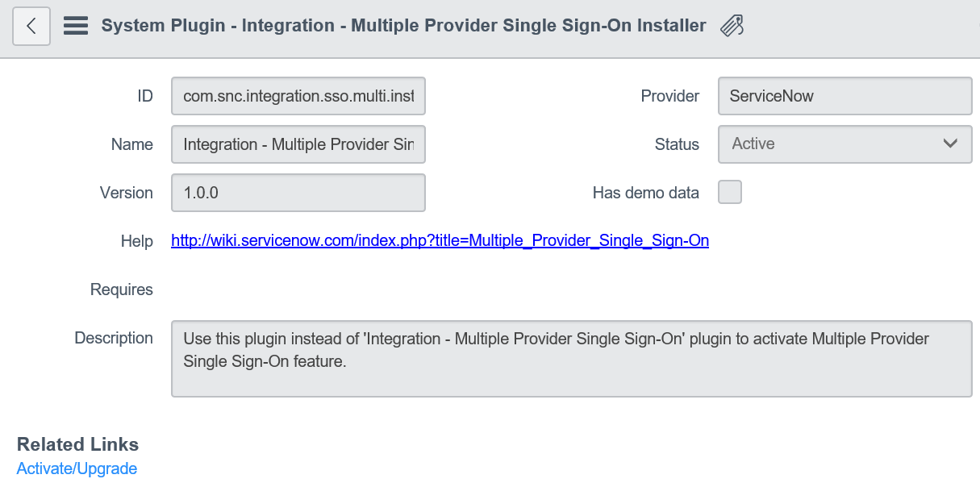Open the Multiple Provider Single Sign-On wiki link
Screen dimensions: 980x483
point(440,240)
